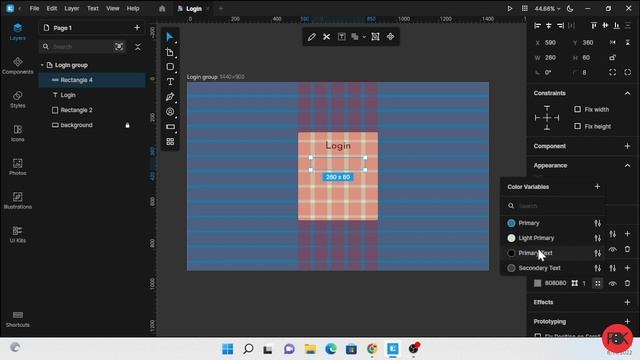The width and height of the screenshot is (640, 360).
Task: Open the Photos sidebar panel
Action: click(x=18, y=167)
